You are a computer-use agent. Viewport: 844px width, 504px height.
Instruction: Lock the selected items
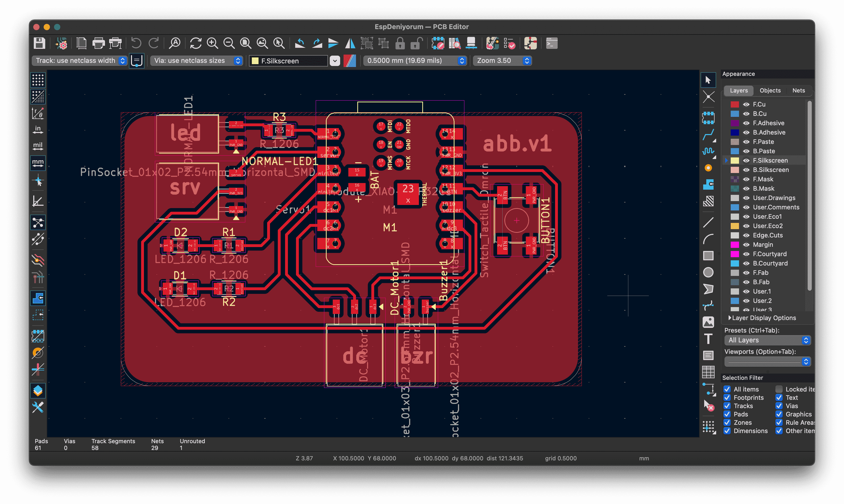click(400, 43)
